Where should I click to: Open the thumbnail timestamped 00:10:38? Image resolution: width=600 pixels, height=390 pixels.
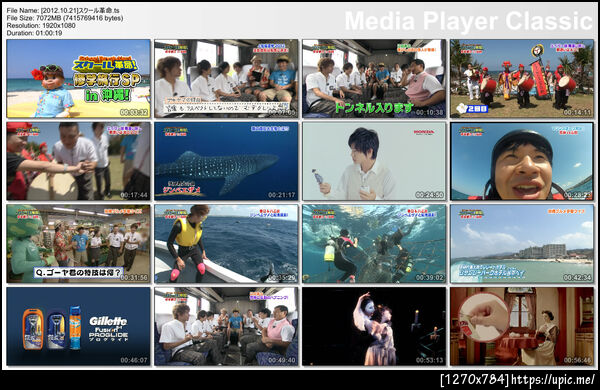point(374,78)
